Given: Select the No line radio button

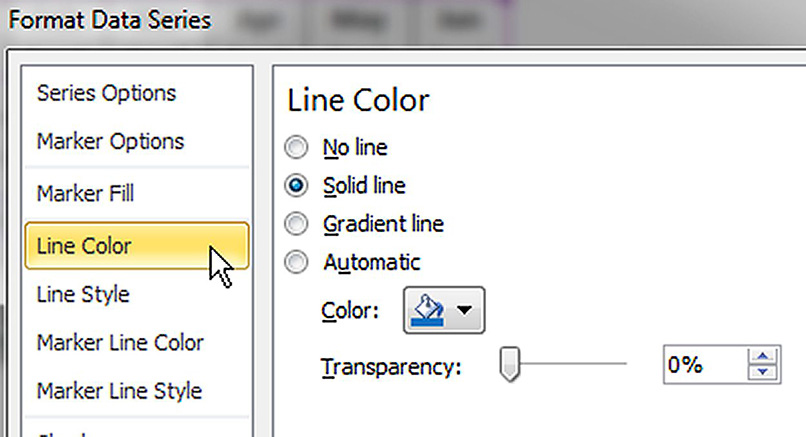Looking at the screenshot, I should [x=297, y=148].
